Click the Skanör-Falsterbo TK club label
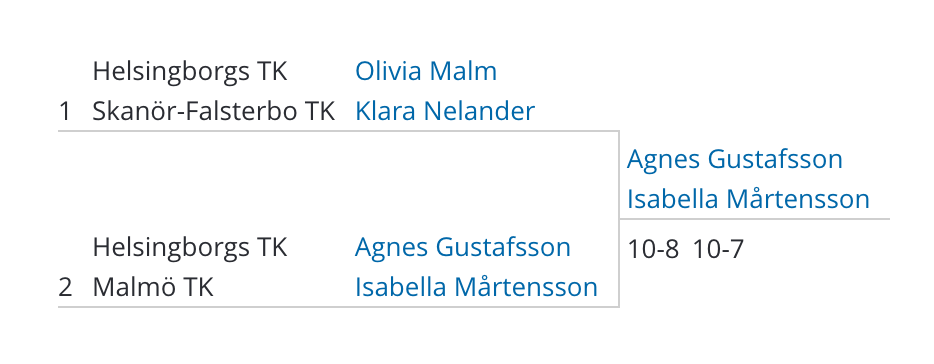 coord(214,111)
